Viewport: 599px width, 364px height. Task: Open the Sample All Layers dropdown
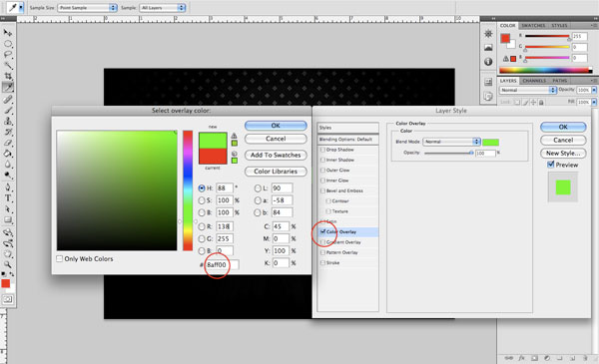pos(163,8)
